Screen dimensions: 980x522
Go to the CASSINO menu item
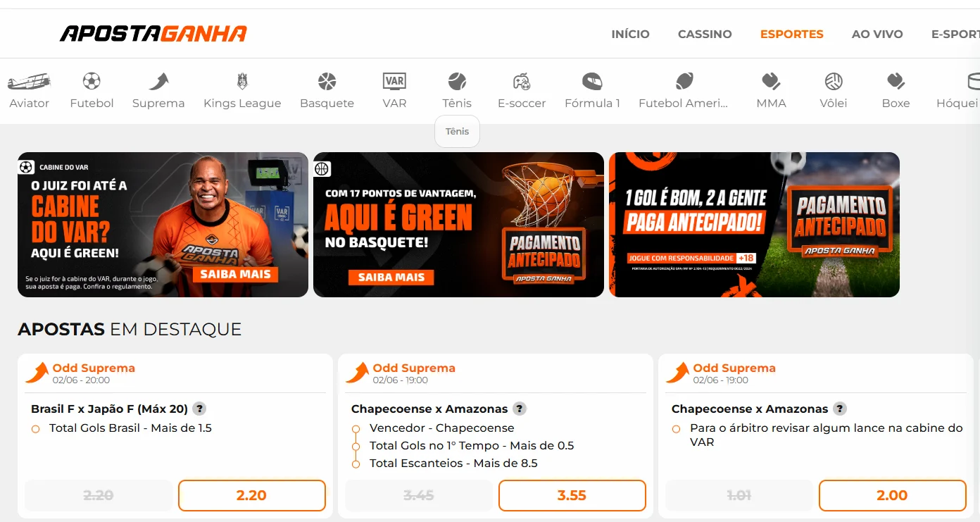pyautogui.click(x=705, y=34)
